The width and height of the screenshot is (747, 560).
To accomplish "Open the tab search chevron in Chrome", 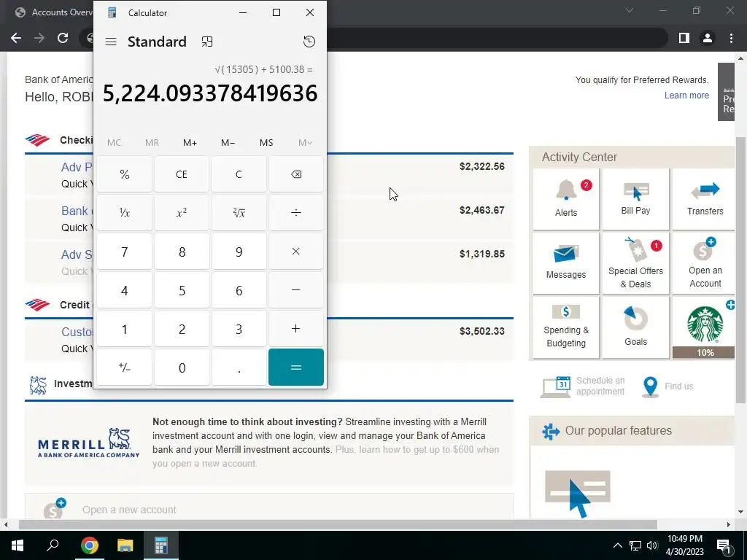I will coord(630,10).
